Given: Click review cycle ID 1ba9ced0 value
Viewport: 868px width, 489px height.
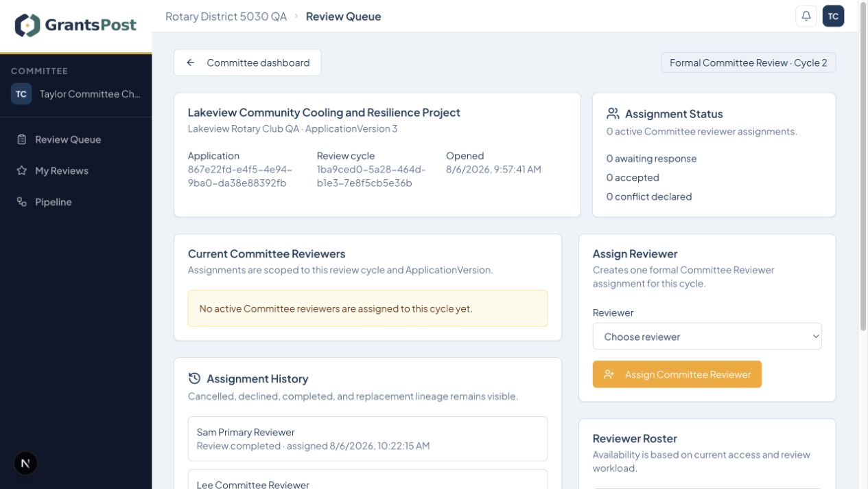Looking at the screenshot, I should (371, 177).
